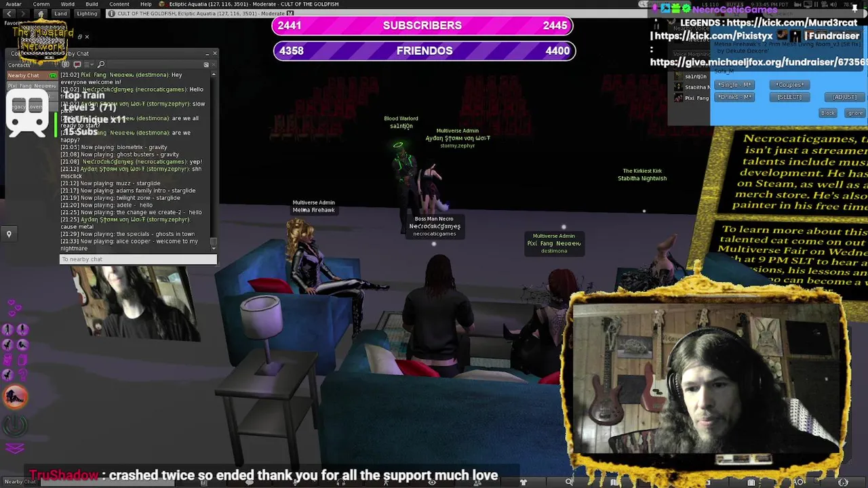Click the Lighting button in navigation bar

(x=87, y=14)
